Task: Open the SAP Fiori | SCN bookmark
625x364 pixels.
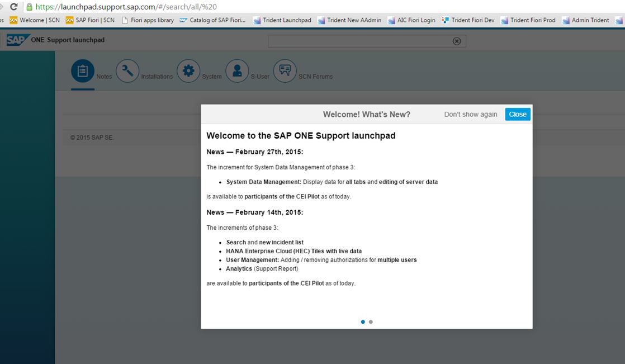Action: pyautogui.click(x=90, y=20)
